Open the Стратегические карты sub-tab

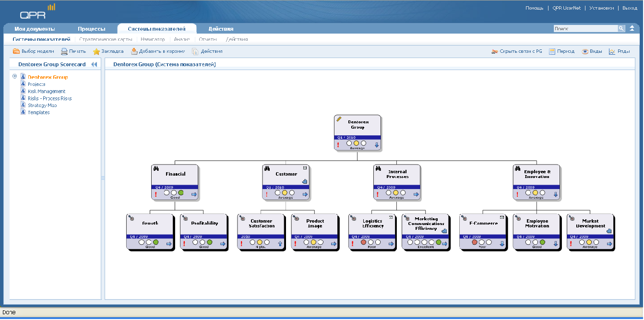(106, 39)
